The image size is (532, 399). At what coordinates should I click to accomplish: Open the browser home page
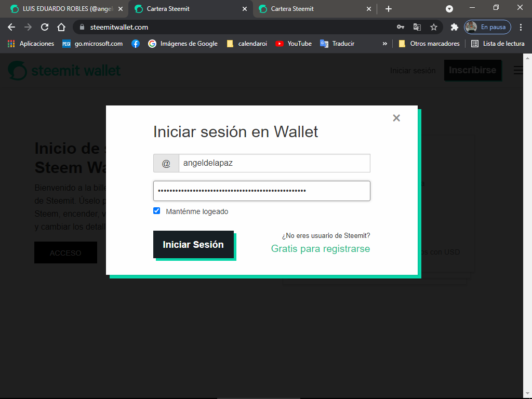pos(61,27)
